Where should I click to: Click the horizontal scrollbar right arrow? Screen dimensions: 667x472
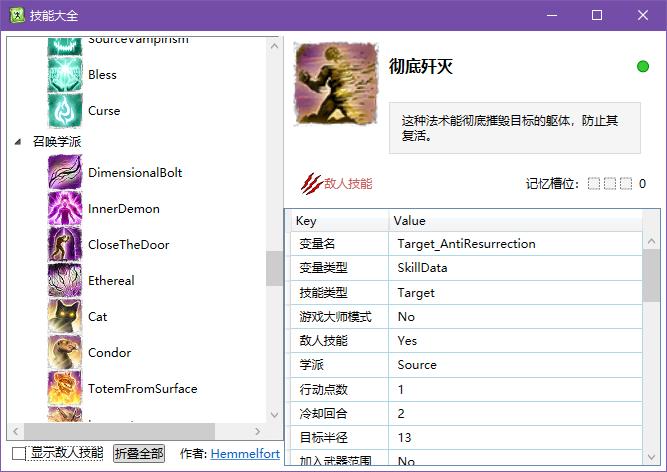coord(257,432)
